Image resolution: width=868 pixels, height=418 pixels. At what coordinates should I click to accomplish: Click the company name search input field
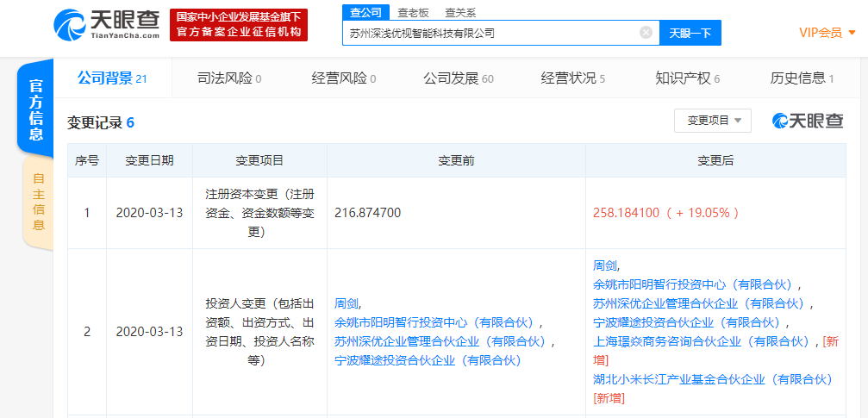490,33
